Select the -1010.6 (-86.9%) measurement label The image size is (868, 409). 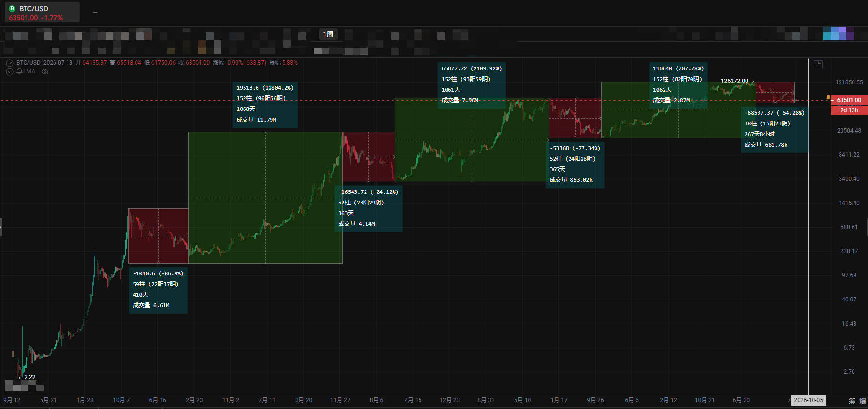pyautogui.click(x=158, y=273)
